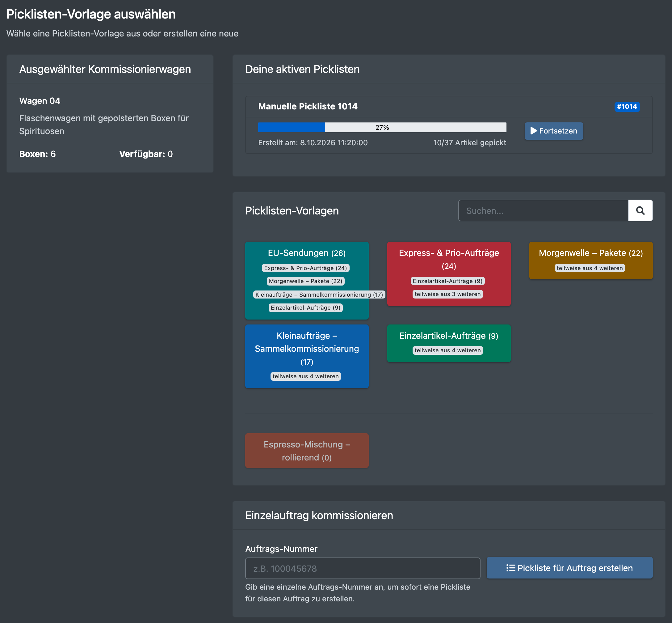Click the Einzelauftrag kommissionieren heading

(319, 515)
